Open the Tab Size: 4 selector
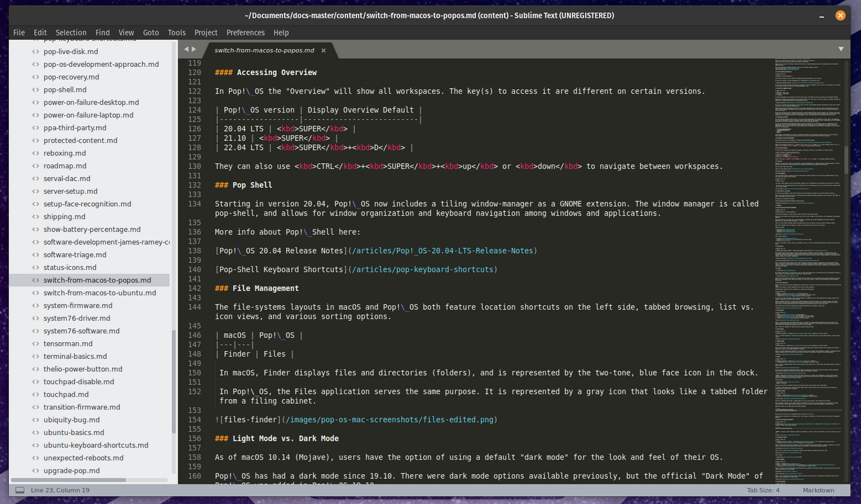Screen dimensions: 861x504 point(763,490)
